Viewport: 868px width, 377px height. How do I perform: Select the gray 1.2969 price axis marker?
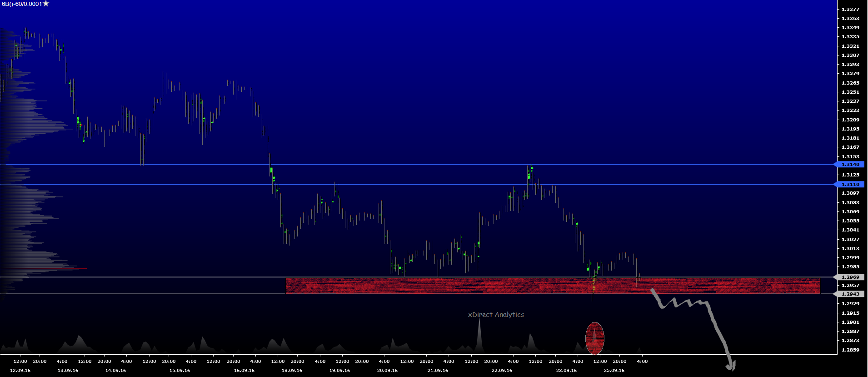tap(850, 277)
